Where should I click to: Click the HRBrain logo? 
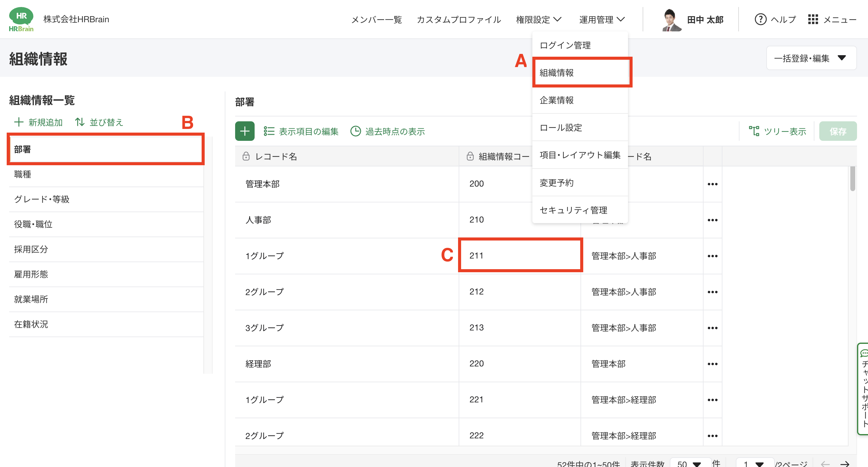coord(21,19)
